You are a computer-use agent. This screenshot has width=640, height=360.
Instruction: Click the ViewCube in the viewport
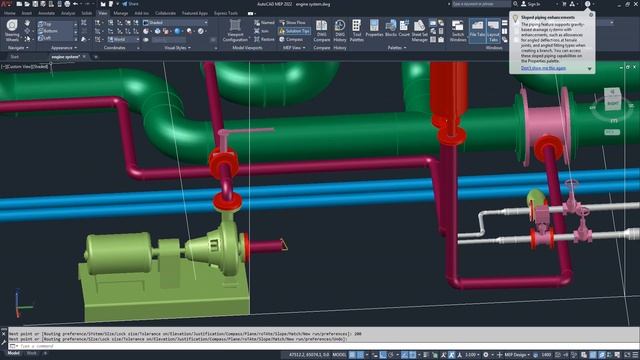613,99
